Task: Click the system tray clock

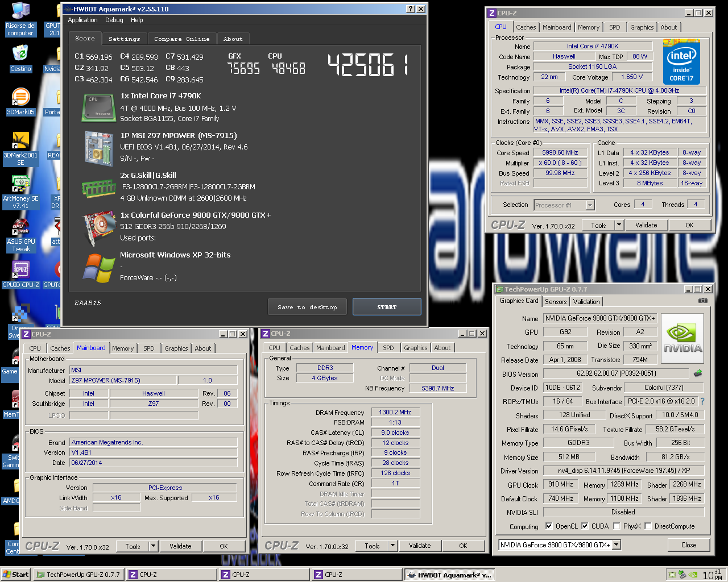Action: click(712, 575)
